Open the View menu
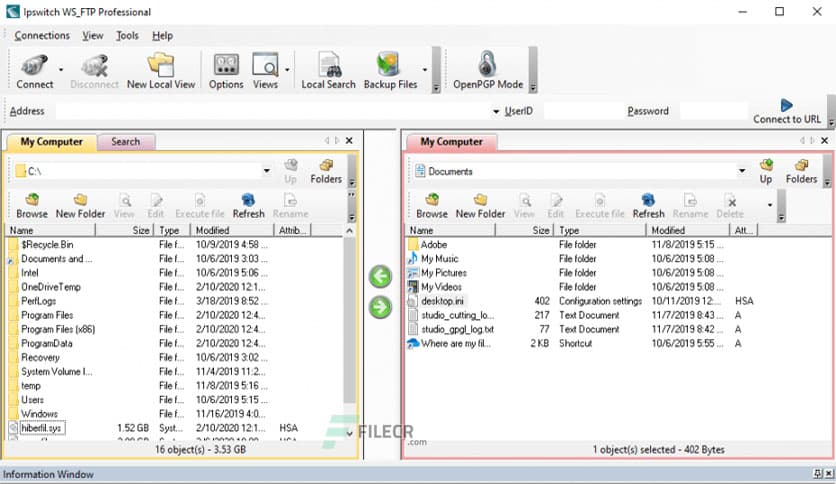This screenshot has width=836, height=484. click(x=92, y=36)
